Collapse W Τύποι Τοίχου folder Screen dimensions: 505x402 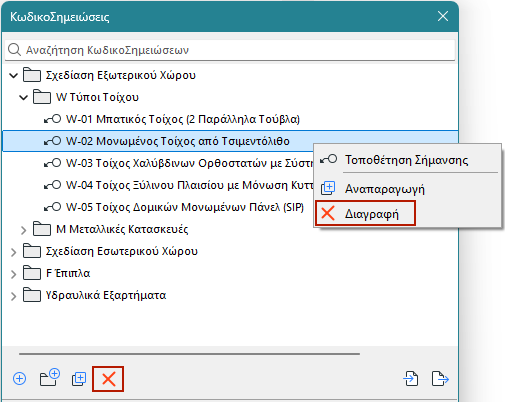coord(23,97)
